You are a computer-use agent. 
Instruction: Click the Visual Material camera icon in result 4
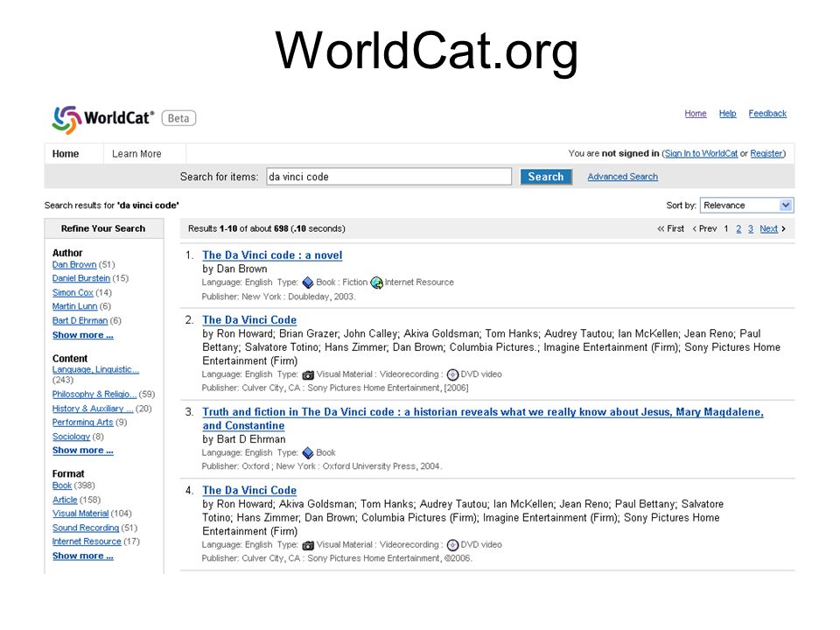point(308,545)
